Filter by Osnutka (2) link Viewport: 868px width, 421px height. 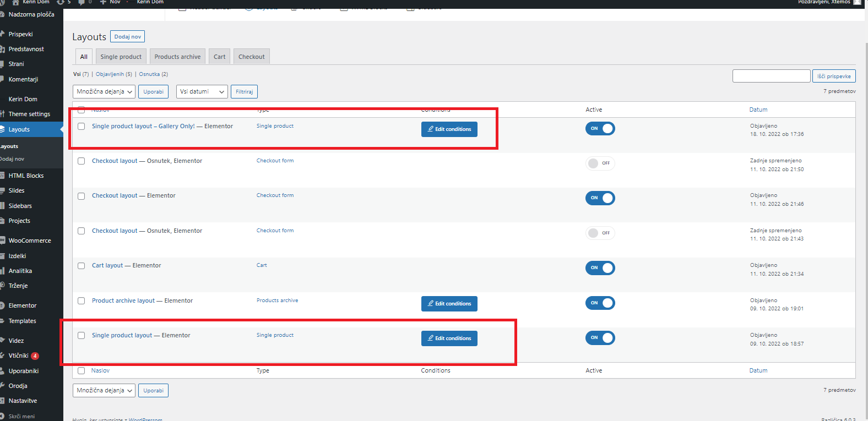153,74
